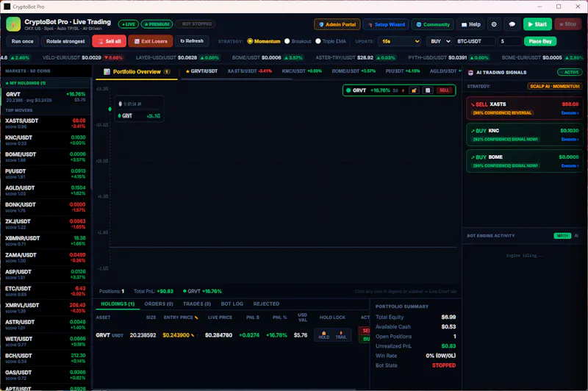Execute the SELL XASTS signal

pyautogui.click(x=570, y=113)
